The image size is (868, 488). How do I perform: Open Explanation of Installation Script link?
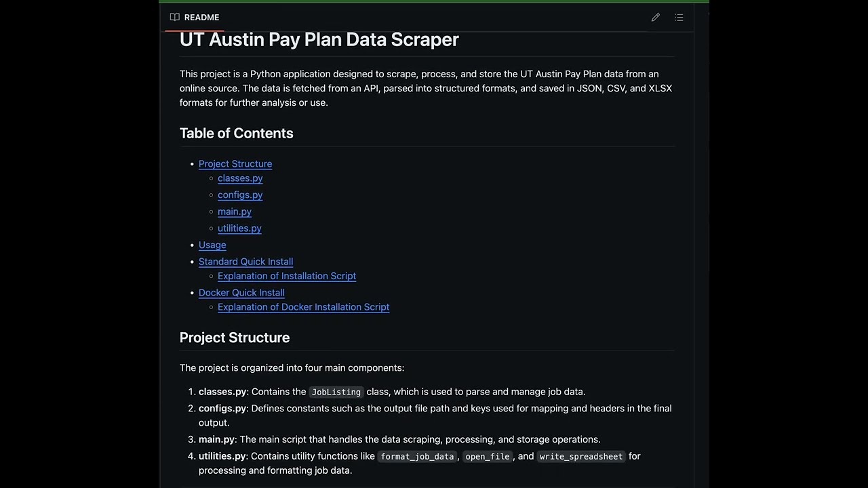pyautogui.click(x=287, y=276)
